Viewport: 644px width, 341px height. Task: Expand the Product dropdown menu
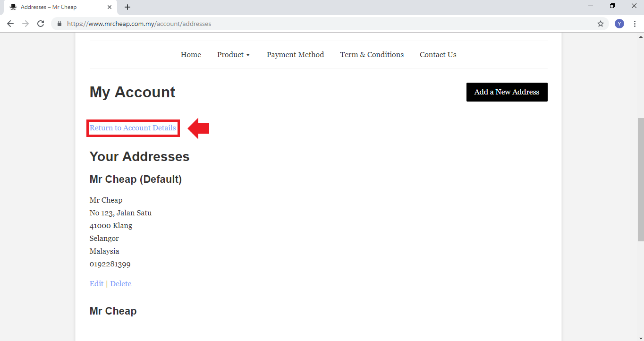click(x=233, y=55)
